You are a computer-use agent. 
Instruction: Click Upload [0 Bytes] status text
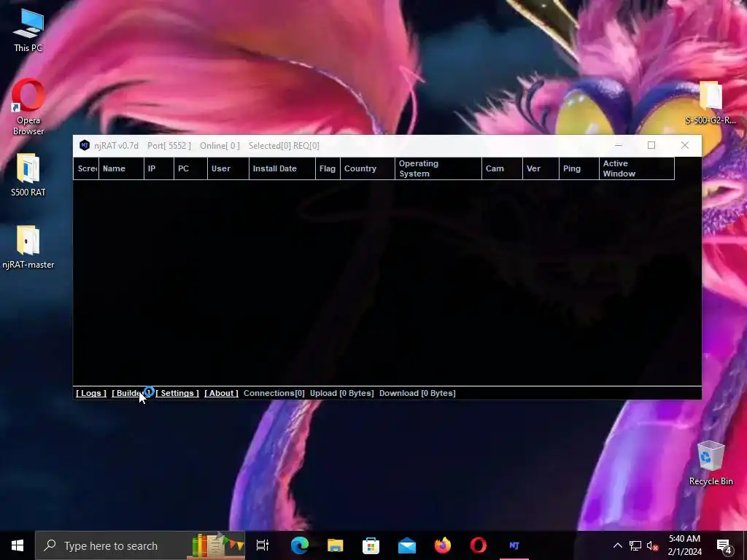[341, 393]
